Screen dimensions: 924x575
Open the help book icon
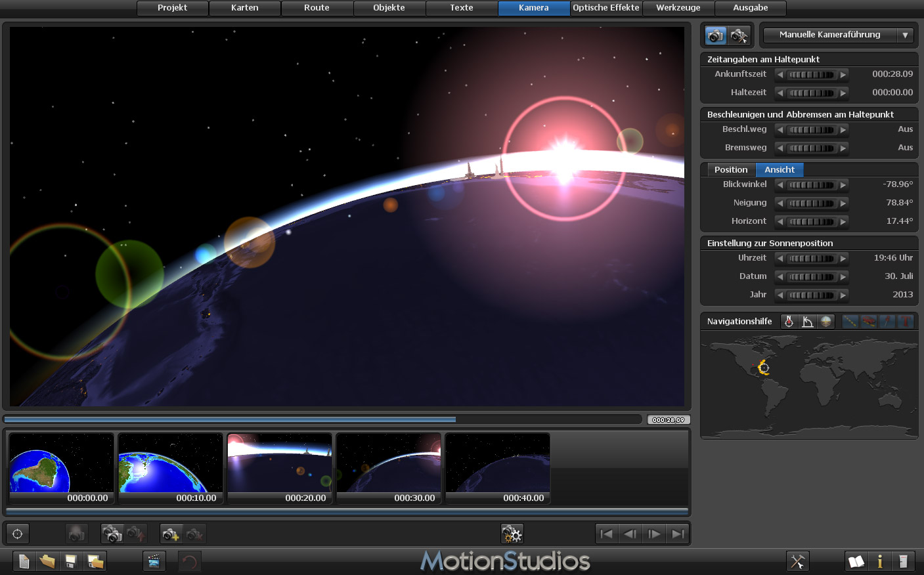[856, 561]
